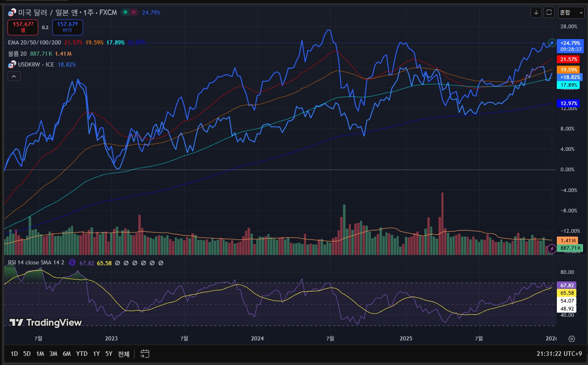Click the blue 157.679 buy button
This screenshot has width=588, height=365.
67,27
